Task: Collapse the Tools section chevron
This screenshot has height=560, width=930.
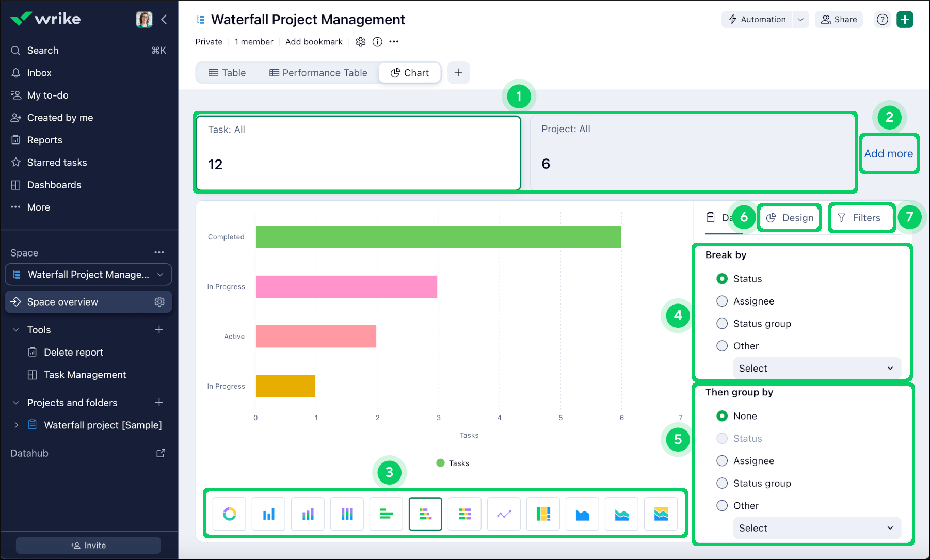Action: pos(16,330)
